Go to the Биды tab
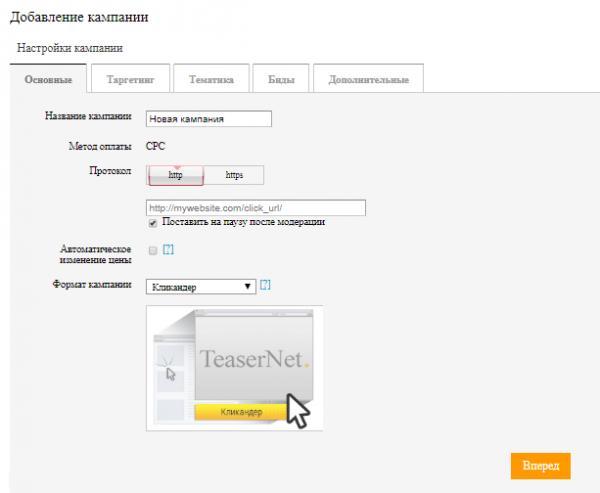 click(x=281, y=78)
